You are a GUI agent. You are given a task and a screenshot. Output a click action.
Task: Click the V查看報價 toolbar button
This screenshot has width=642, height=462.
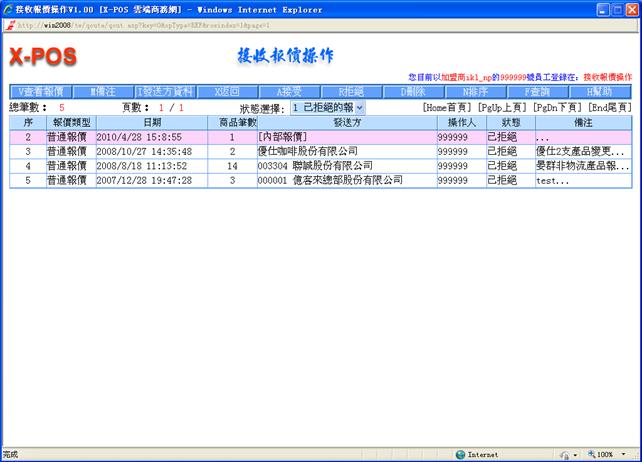(x=41, y=91)
